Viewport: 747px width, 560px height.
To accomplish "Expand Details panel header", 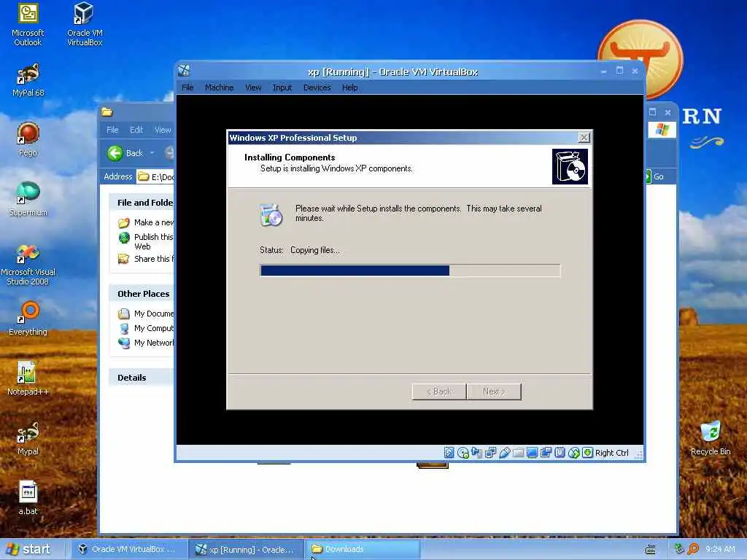I will coord(142,378).
